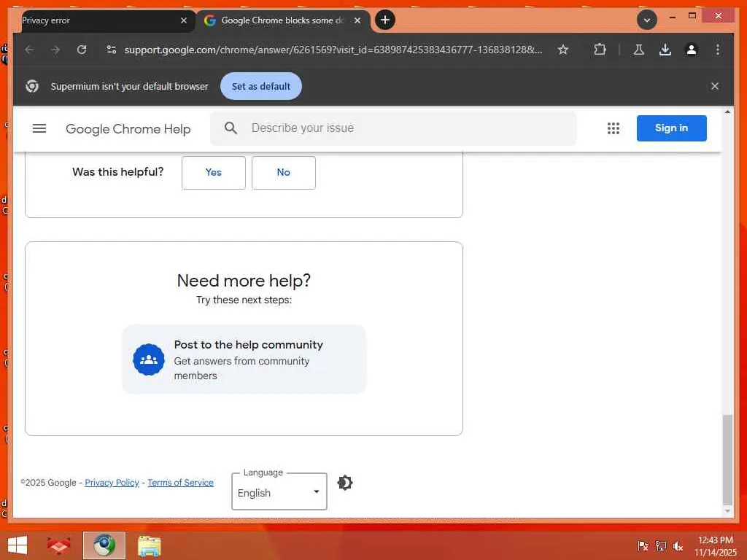Click the Action Center flag tray icon

[x=643, y=546]
